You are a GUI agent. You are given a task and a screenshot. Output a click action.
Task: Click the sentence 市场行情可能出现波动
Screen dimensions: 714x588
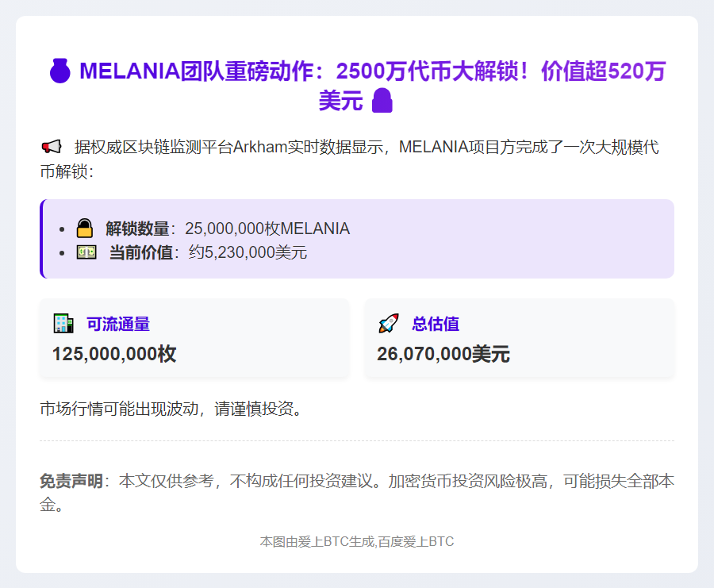(x=119, y=409)
